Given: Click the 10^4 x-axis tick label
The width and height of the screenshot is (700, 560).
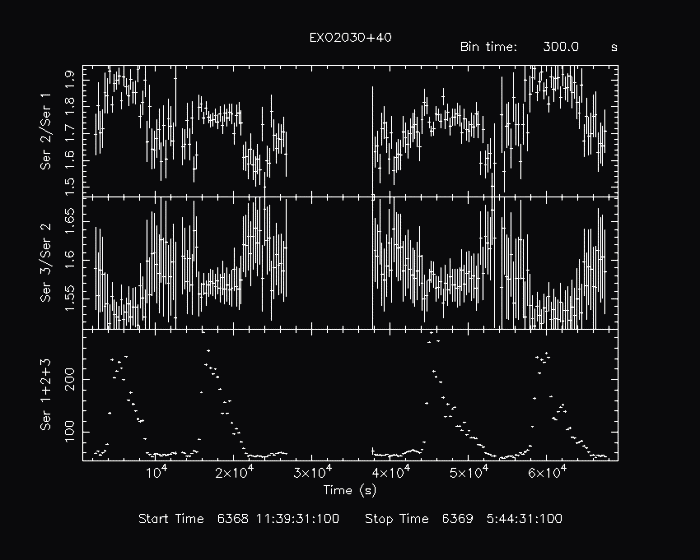Looking at the screenshot, I should pos(156,473).
